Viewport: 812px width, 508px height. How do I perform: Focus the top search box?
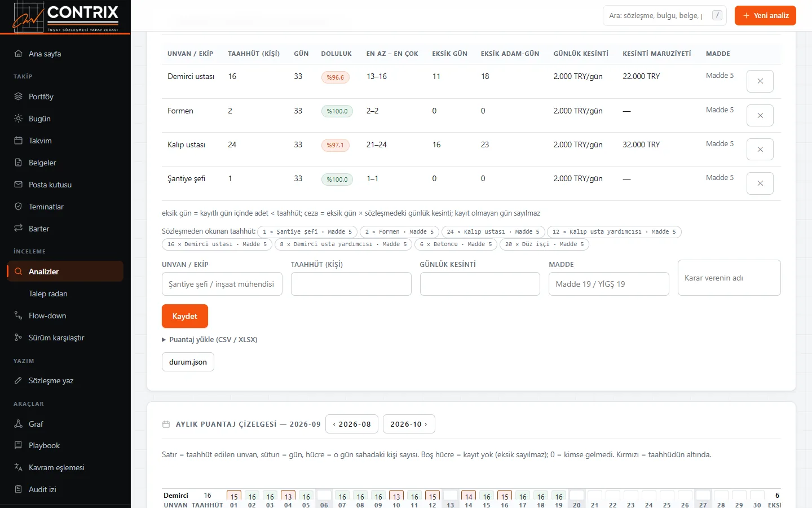(x=665, y=16)
